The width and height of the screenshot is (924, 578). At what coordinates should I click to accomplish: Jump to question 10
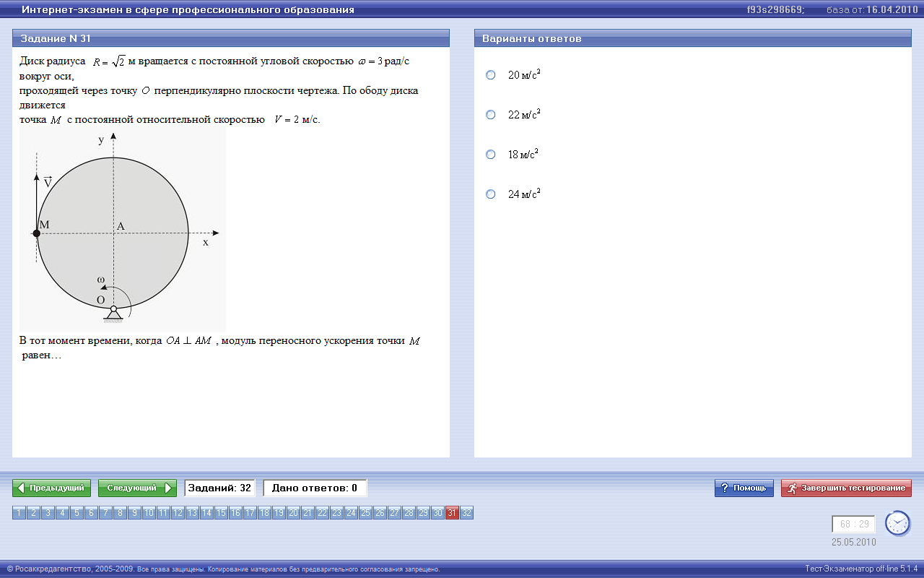pos(149,513)
